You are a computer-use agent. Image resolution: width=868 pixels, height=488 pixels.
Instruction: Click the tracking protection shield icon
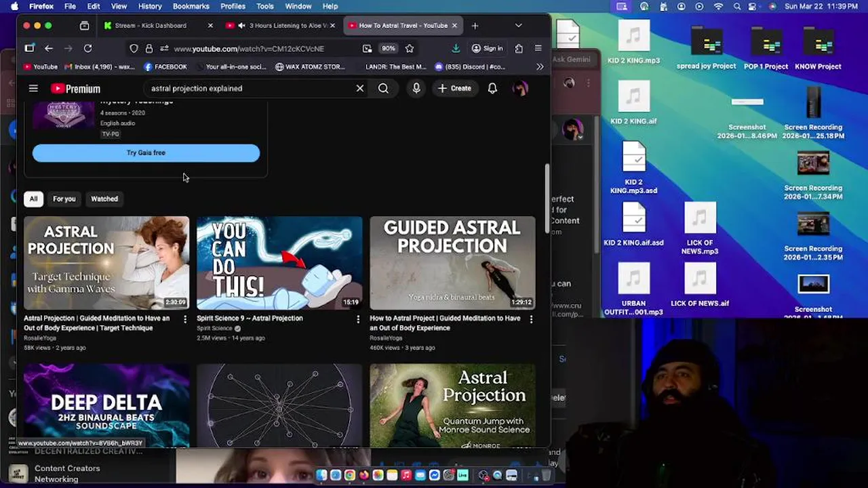[134, 48]
